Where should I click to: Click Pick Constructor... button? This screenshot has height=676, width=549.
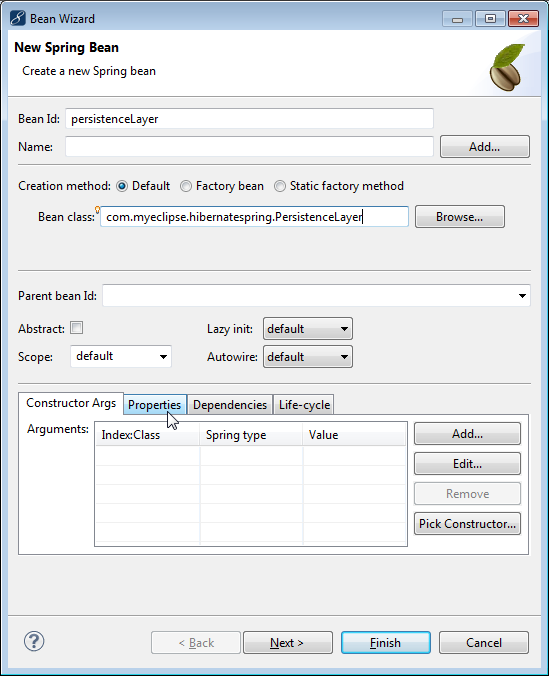pyautogui.click(x=467, y=524)
